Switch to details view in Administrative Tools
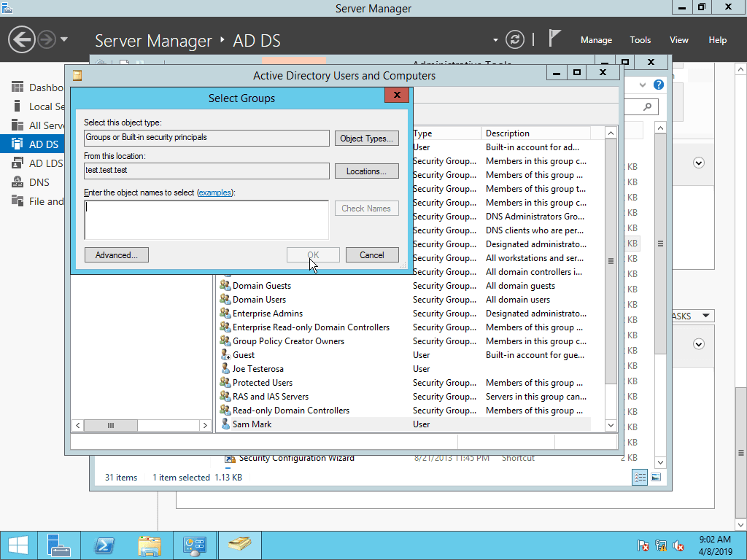This screenshot has height=560, width=747. [x=640, y=477]
